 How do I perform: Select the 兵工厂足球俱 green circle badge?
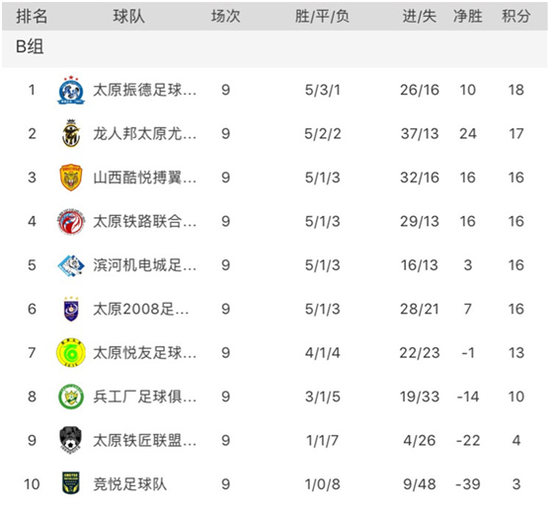pyautogui.click(x=71, y=397)
